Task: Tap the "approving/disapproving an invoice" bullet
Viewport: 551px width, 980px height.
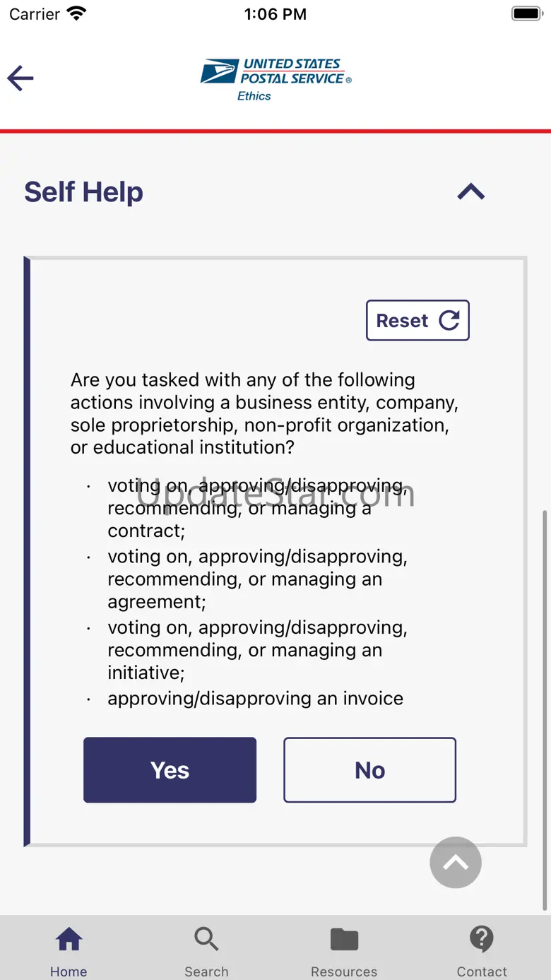Action: pos(255,698)
